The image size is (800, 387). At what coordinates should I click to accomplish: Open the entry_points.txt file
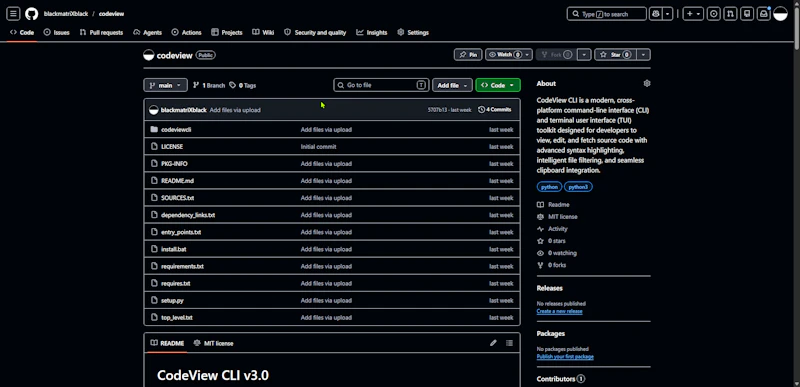[181, 232]
